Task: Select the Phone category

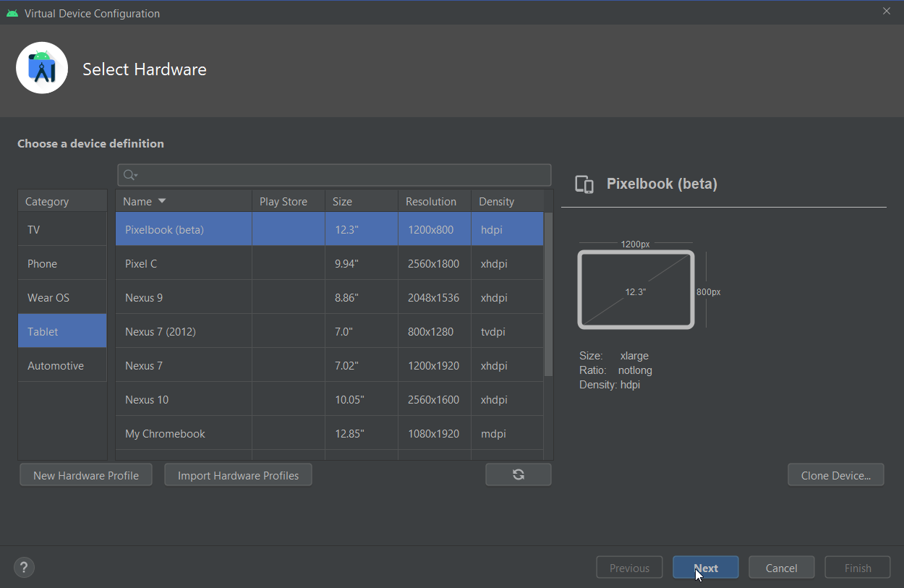Action: (x=62, y=263)
